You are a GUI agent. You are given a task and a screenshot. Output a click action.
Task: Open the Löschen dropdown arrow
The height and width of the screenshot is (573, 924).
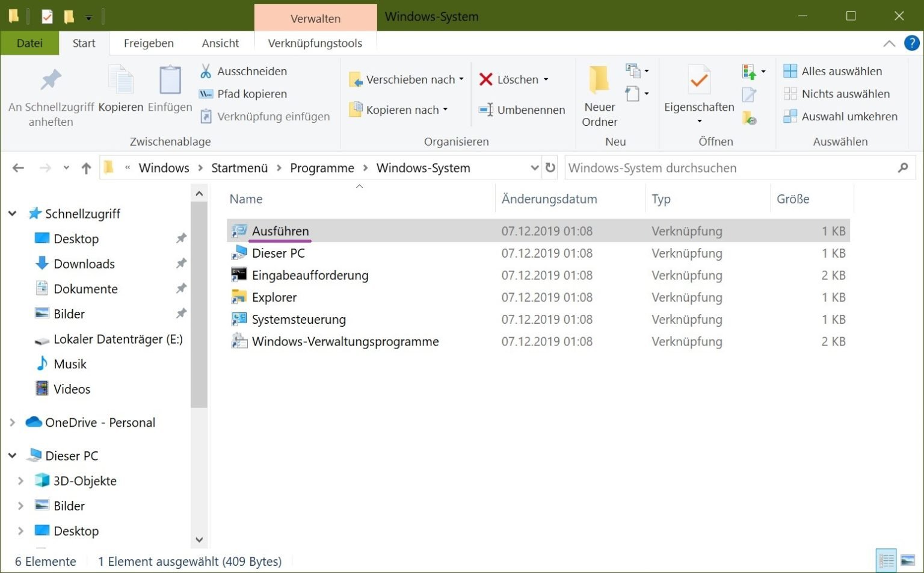coord(546,79)
